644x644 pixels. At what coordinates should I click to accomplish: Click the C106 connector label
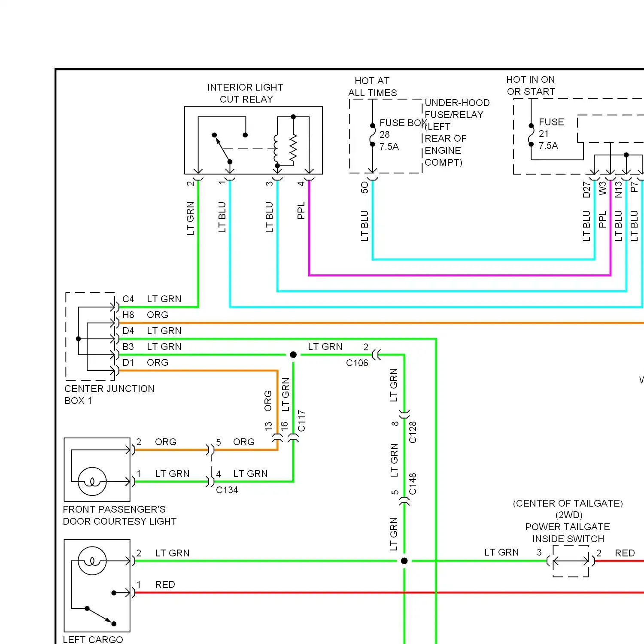pos(357,363)
